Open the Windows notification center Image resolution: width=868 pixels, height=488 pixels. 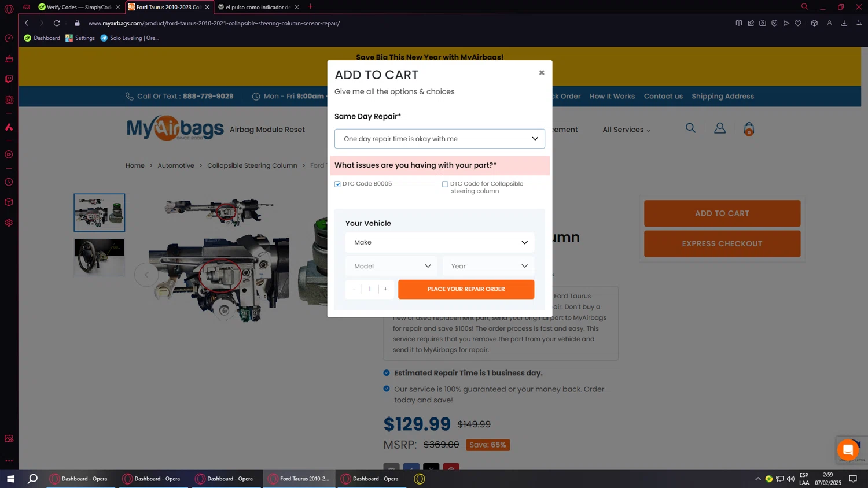(x=853, y=479)
